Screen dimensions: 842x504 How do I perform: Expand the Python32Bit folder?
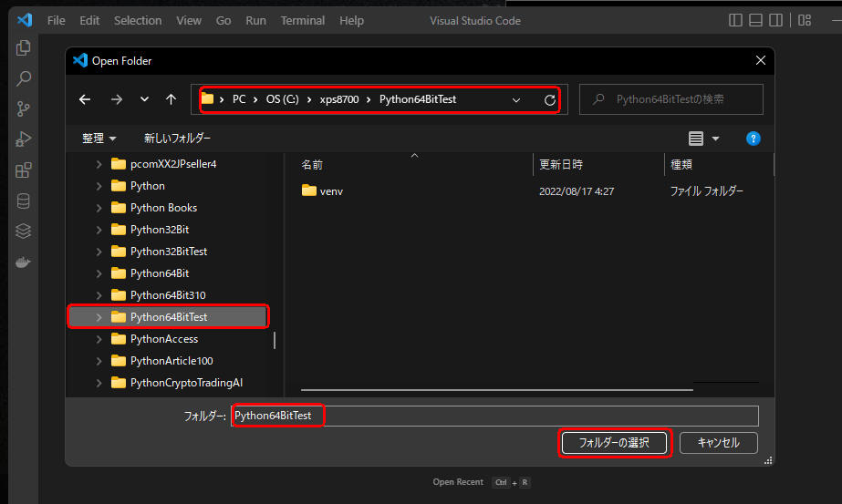[x=99, y=230]
